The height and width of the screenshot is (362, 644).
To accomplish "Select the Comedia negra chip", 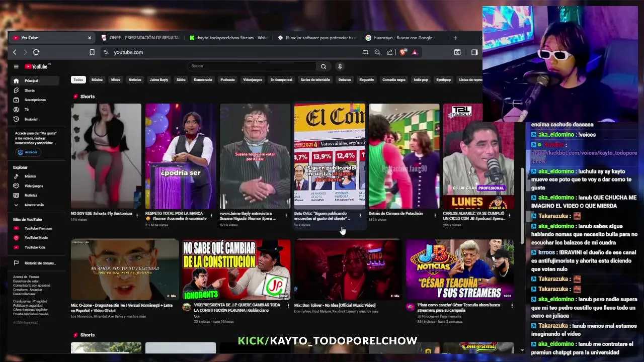I will pos(394,79).
